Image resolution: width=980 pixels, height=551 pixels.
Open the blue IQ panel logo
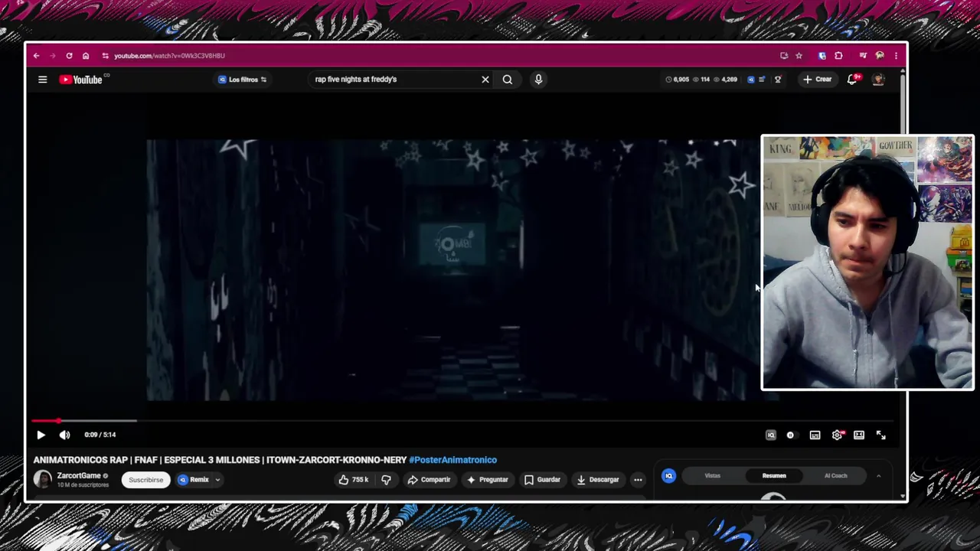[x=669, y=476]
